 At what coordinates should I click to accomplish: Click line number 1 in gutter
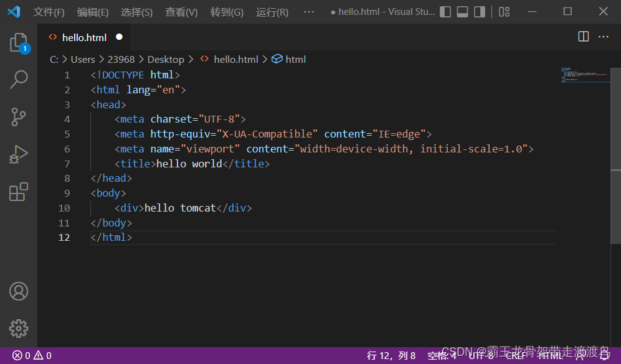pyautogui.click(x=67, y=75)
